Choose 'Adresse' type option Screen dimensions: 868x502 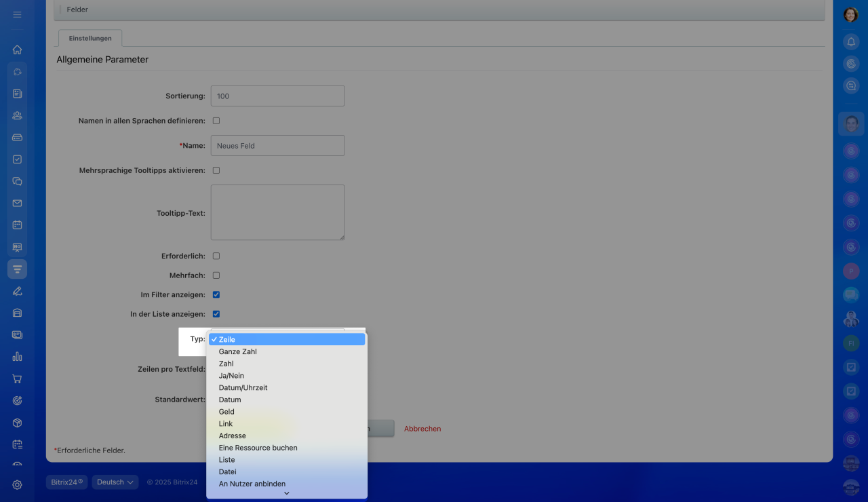click(x=287, y=436)
